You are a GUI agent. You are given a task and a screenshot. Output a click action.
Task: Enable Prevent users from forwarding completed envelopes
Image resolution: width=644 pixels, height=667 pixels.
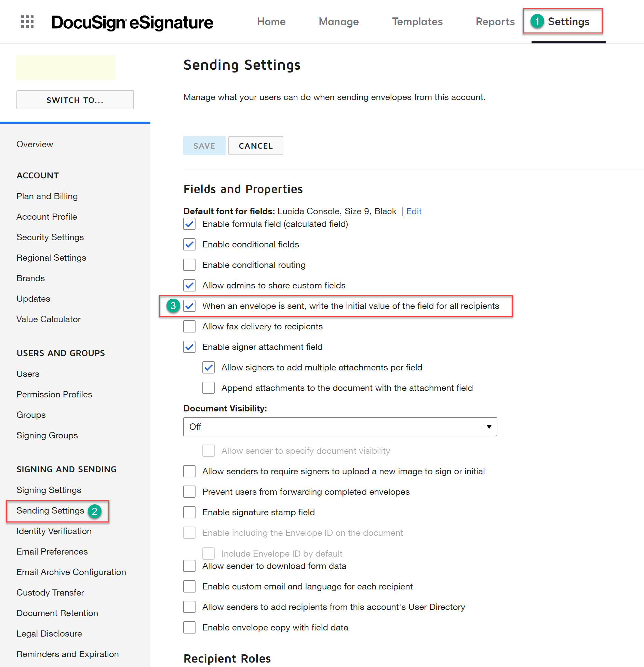coord(189,492)
